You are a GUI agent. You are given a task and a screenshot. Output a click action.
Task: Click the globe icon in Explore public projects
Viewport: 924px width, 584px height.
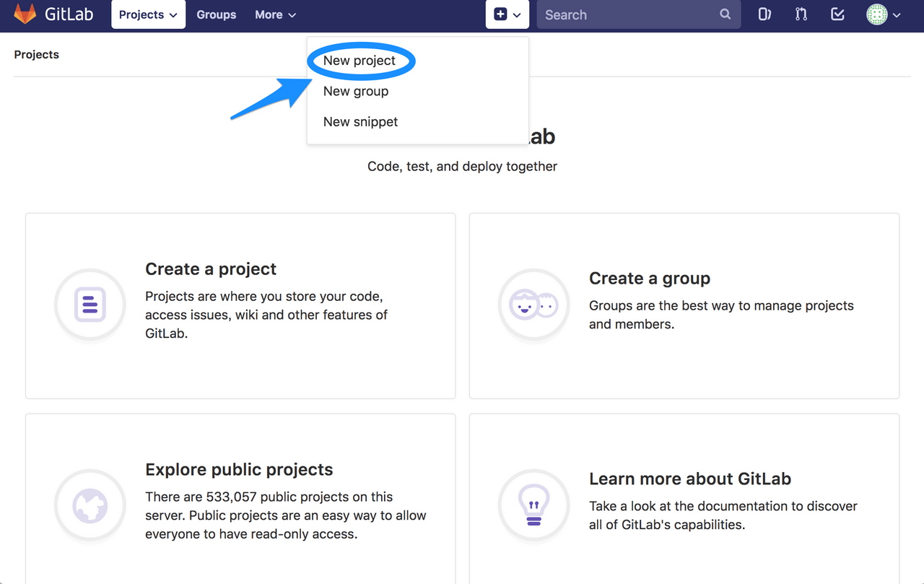[90, 505]
